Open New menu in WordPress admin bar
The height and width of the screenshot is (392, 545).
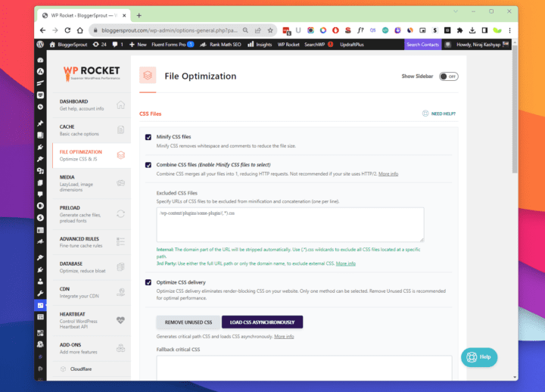pos(138,45)
